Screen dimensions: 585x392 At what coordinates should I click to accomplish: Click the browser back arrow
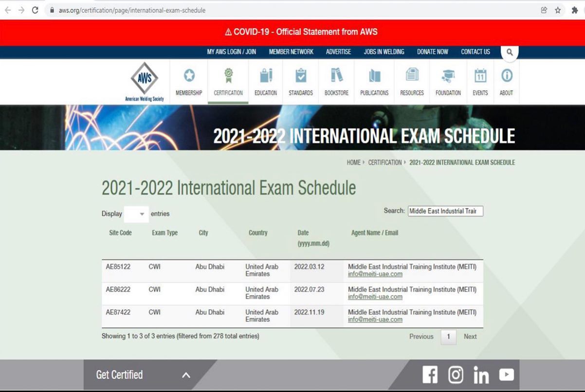coord(7,10)
